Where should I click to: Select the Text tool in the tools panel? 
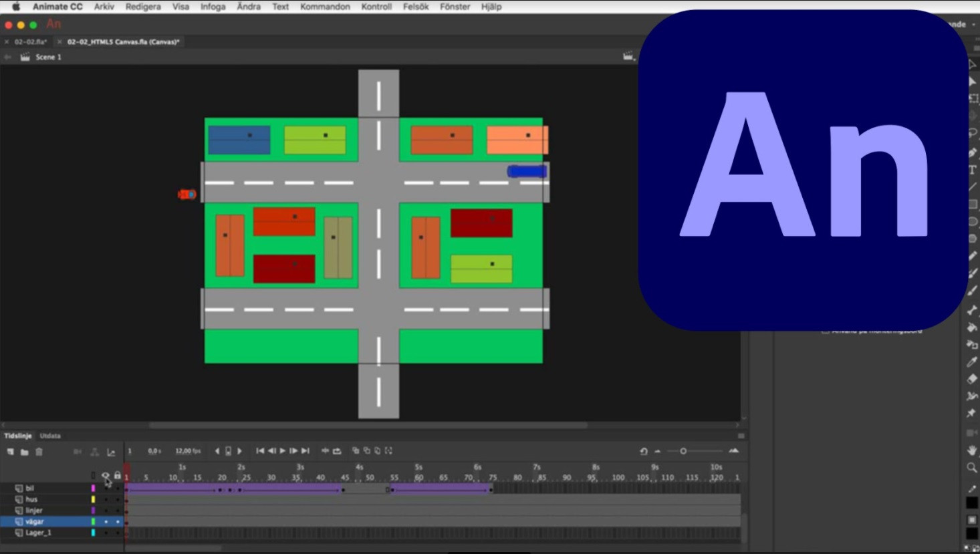pyautogui.click(x=973, y=170)
